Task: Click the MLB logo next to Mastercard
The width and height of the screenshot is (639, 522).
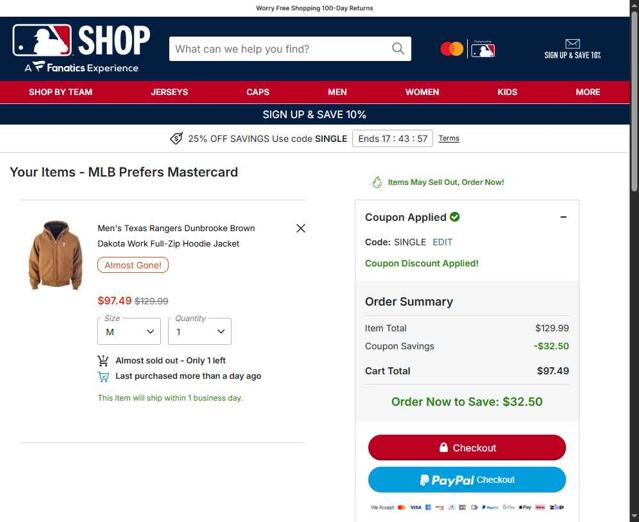Action: pyautogui.click(x=483, y=50)
